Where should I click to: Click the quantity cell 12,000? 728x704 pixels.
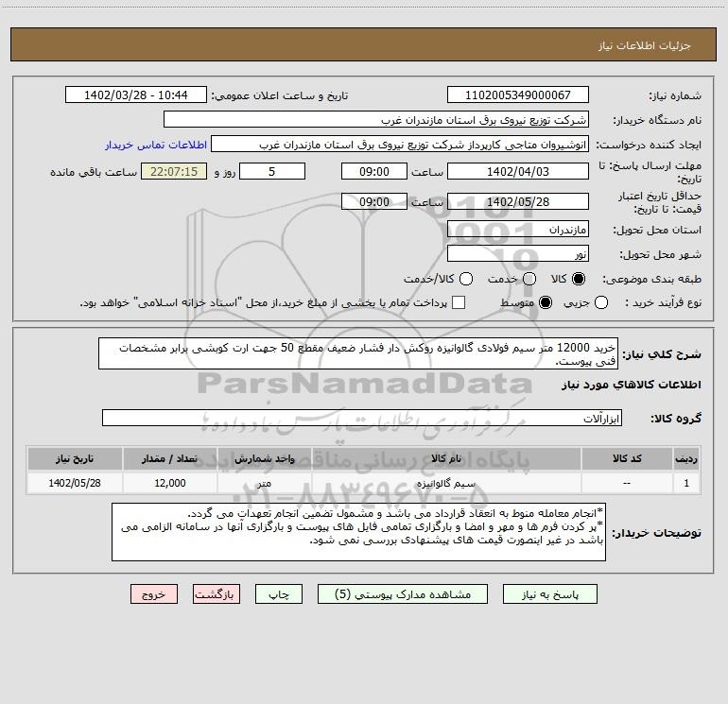(170, 483)
